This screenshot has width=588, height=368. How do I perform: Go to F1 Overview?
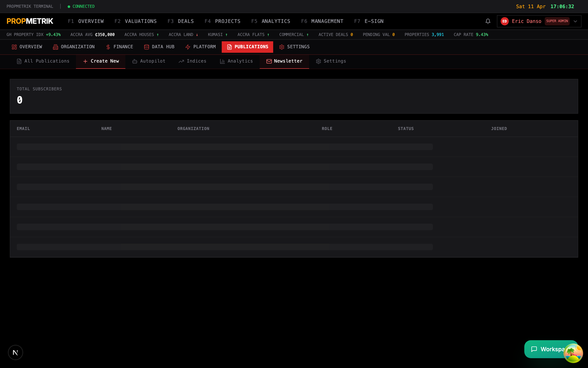click(86, 21)
